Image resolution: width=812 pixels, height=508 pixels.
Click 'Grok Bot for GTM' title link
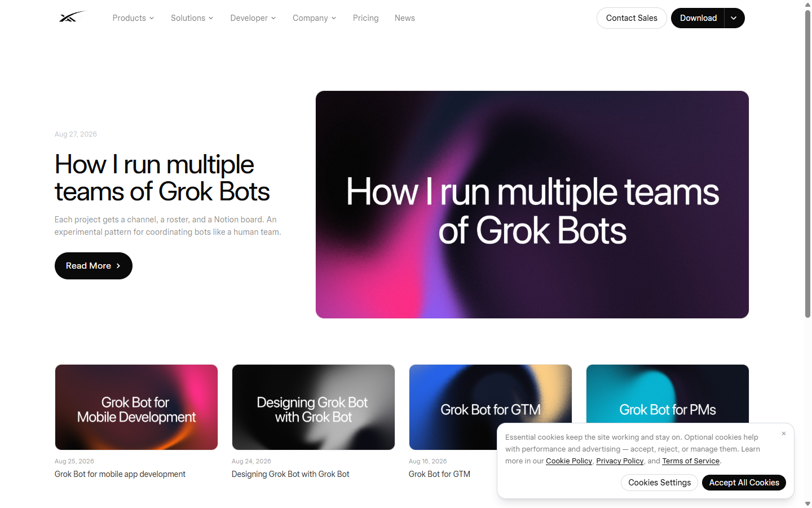(x=439, y=474)
